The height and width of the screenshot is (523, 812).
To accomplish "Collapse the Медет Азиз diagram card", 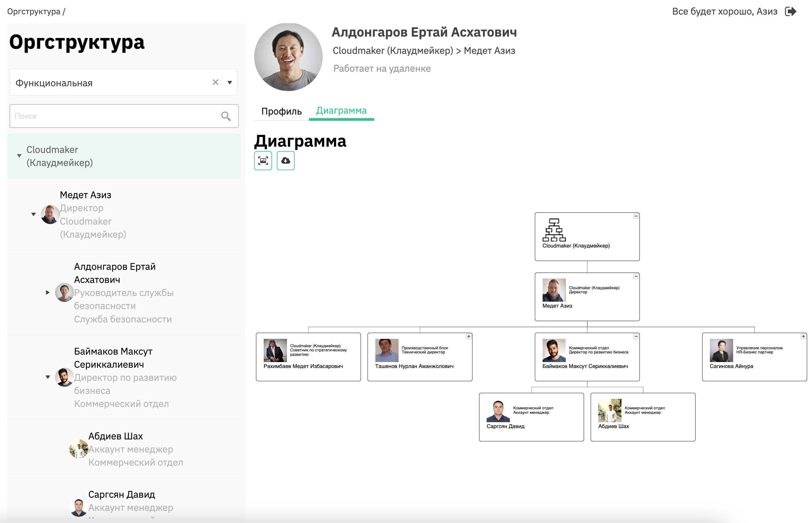I will [636, 276].
